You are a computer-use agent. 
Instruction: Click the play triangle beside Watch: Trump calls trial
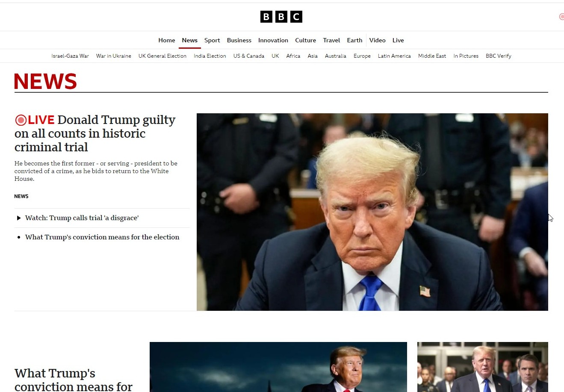[19, 218]
